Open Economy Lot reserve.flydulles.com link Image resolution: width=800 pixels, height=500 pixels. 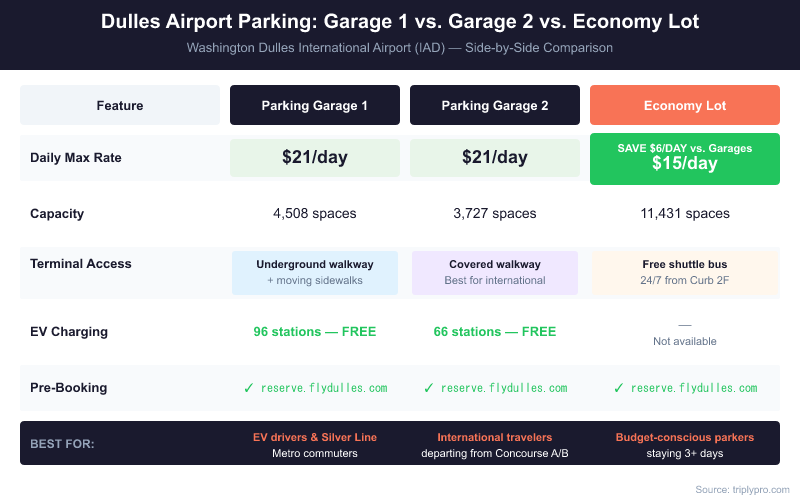(x=694, y=388)
